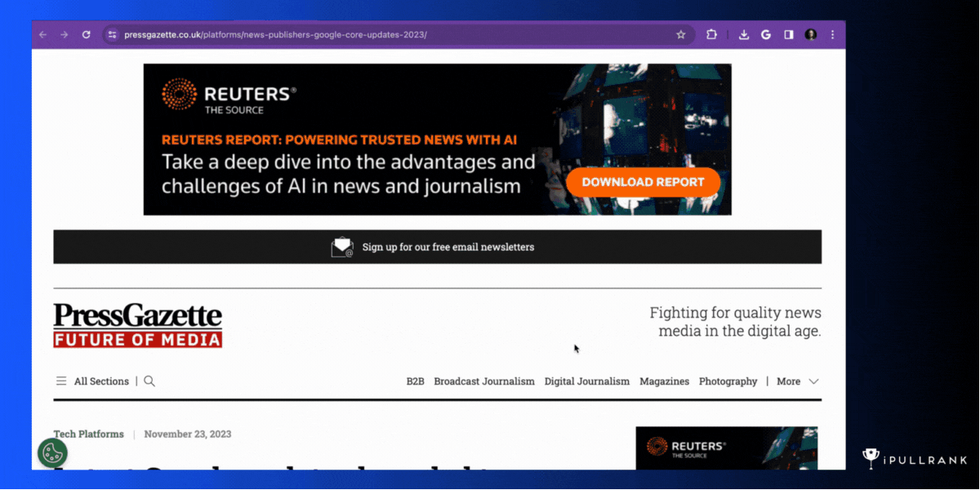
Task: Click the Tech Platforms category link
Action: coord(88,434)
